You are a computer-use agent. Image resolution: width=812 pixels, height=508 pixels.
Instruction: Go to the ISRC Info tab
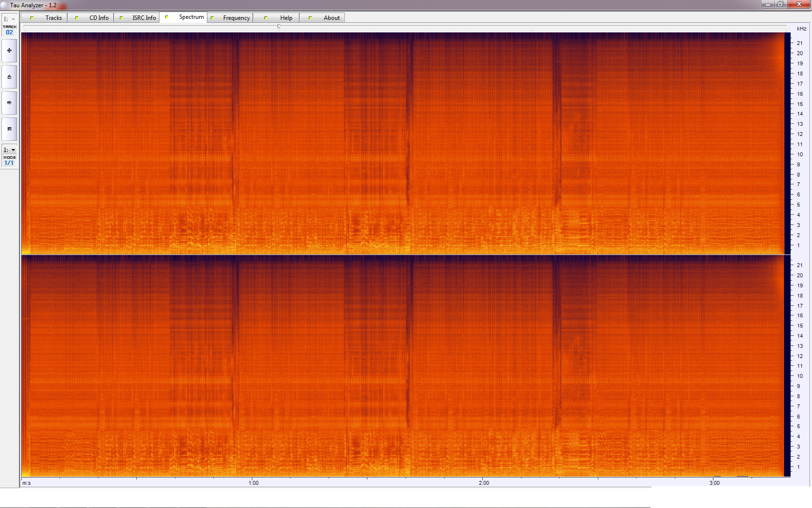[x=139, y=18]
